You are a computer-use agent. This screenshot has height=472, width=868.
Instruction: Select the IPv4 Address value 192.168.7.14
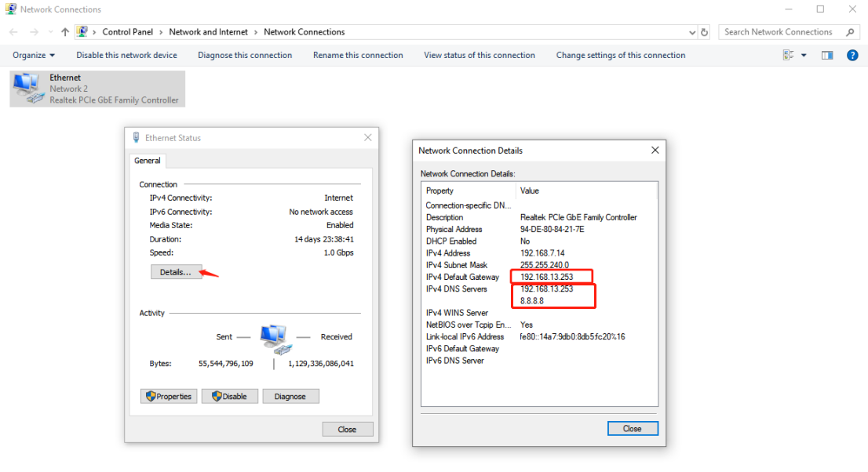point(542,253)
